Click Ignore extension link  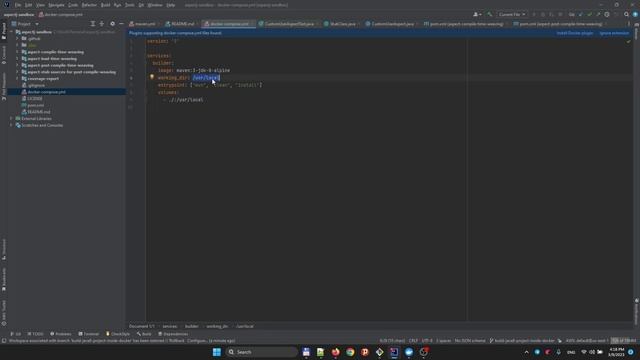(614, 33)
